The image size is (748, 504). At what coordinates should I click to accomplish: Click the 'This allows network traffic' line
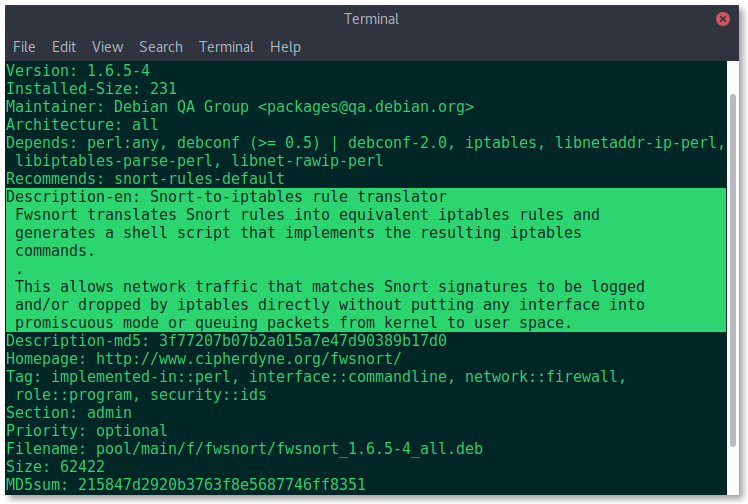330,287
